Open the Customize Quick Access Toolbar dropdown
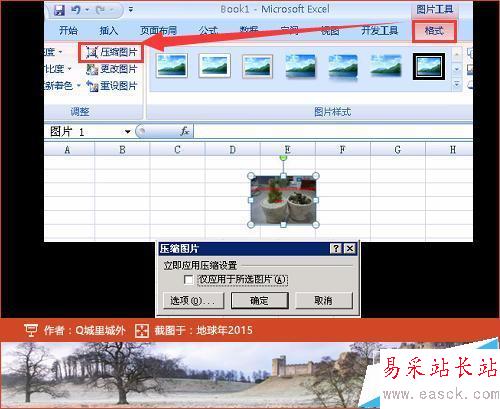The height and width of the screenshot is (409, 500). pyautogui.click(x=131, y=10)
